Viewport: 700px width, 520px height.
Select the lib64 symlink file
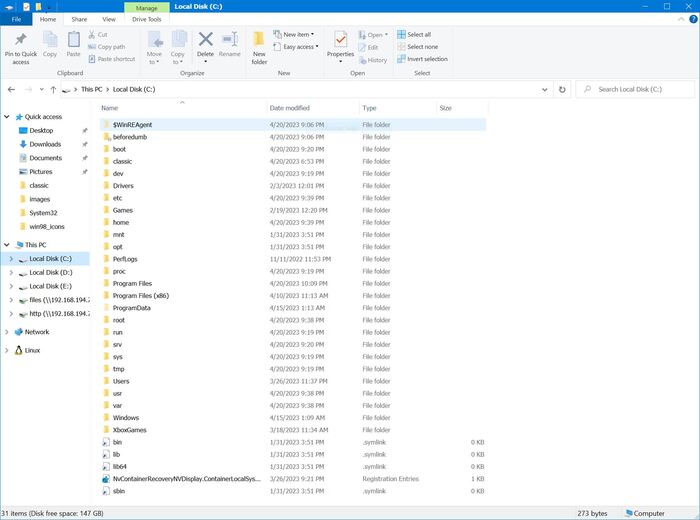click(x=292, y=466)
